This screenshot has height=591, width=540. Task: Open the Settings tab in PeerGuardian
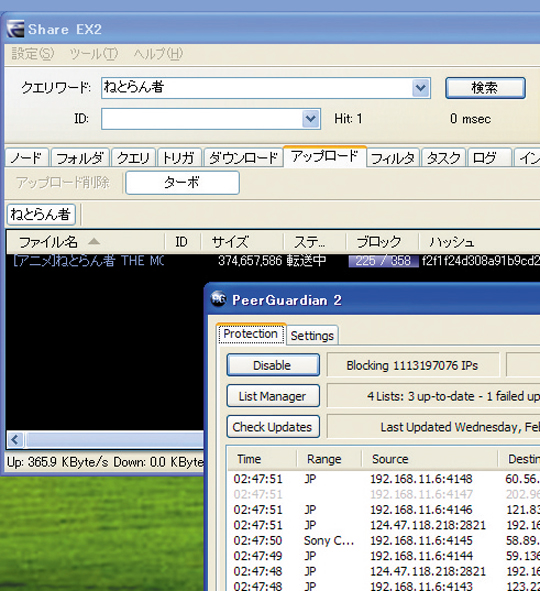click(x=312, y=335)
